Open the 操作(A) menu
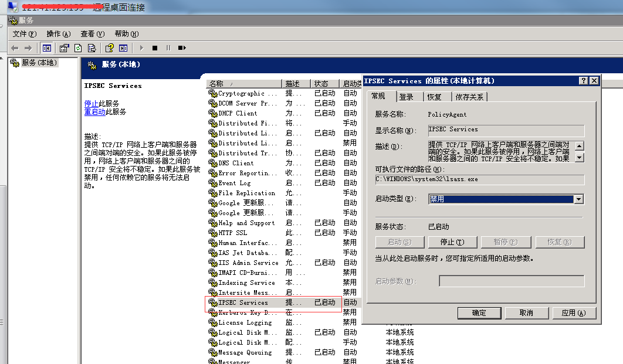623x364 pixels. pos(58,34)
